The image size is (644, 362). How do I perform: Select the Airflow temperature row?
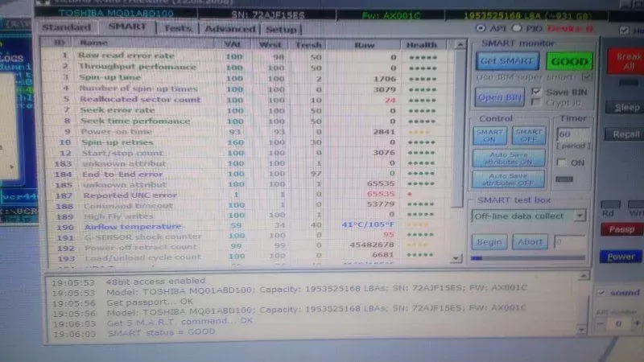point(246,225)
